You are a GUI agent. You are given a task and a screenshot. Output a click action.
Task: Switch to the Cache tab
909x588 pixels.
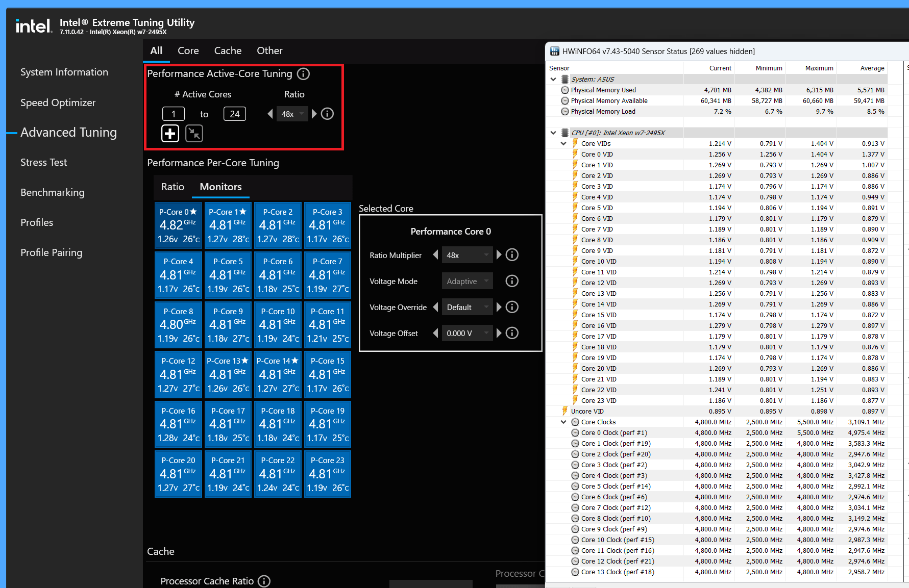[228, 50]
